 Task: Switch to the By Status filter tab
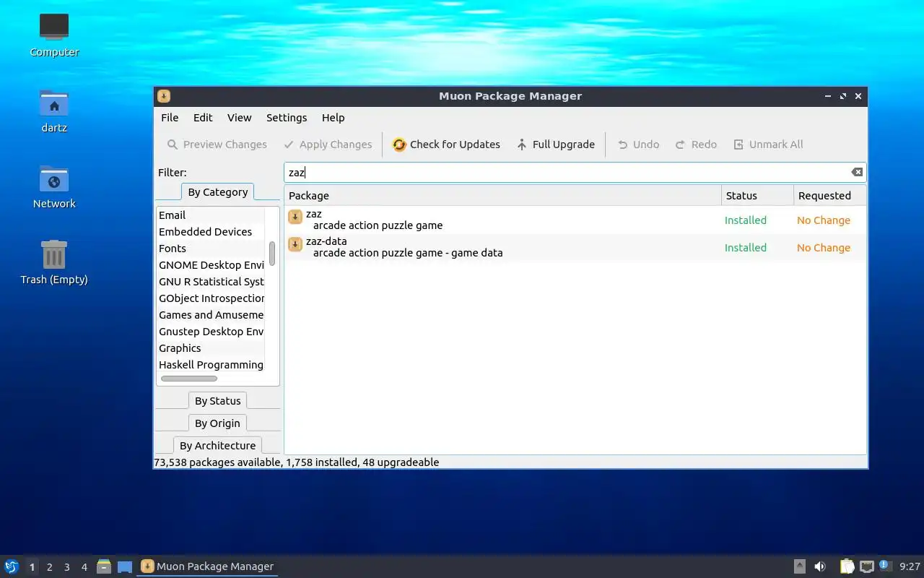tap(217, 401)
